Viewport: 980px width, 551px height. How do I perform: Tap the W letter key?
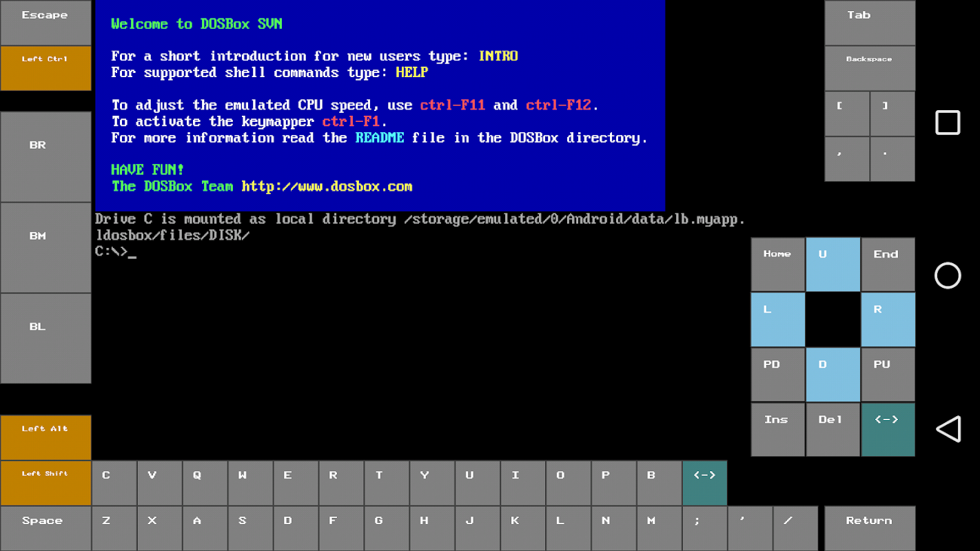[251, 483]
